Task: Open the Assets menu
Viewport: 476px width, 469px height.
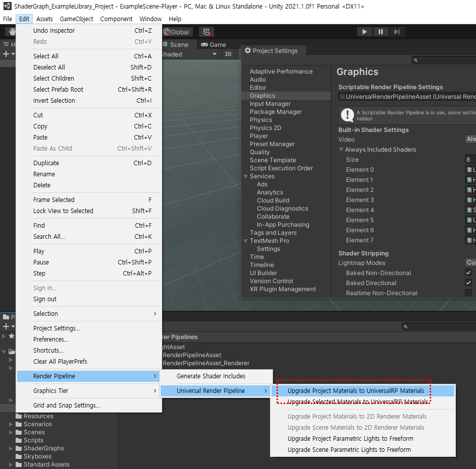Action: click(44, 19)
